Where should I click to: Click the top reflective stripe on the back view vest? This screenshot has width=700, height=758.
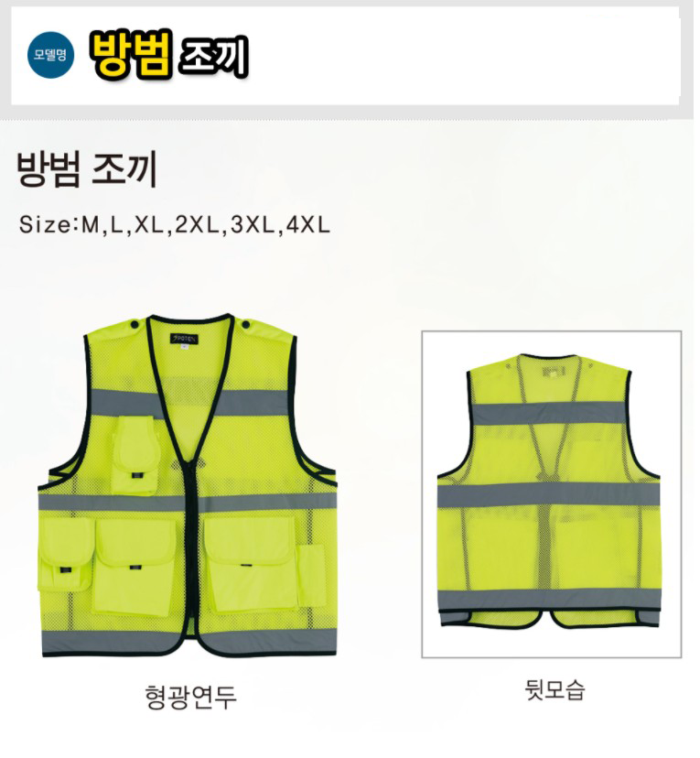click(548, 414)
